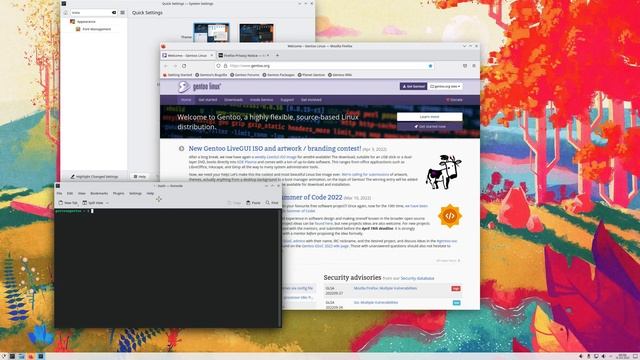Select Inside Gentoo in site navigation
Screen dimensions: 640x360
262,100
